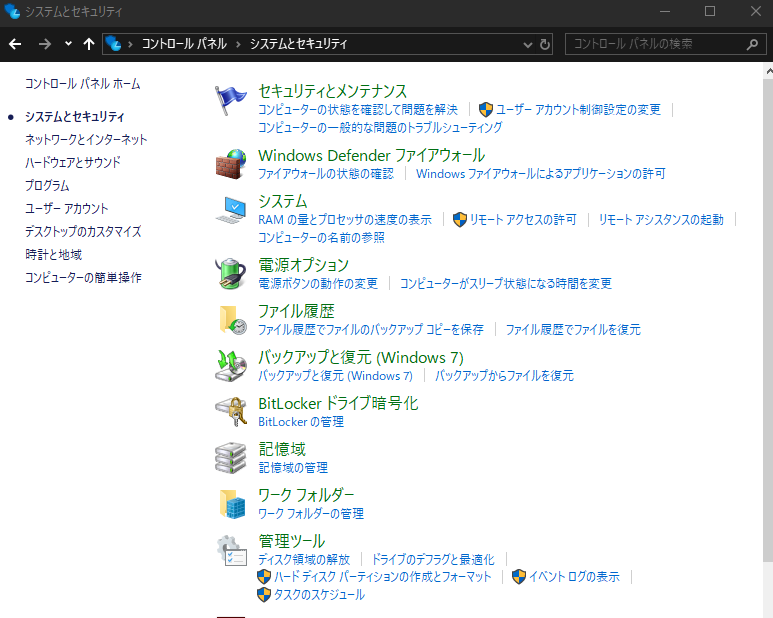Click the shield icon beside リモート アクセスの許可
Viewport: 773px width, 618px height.
(x=459, y=219)
